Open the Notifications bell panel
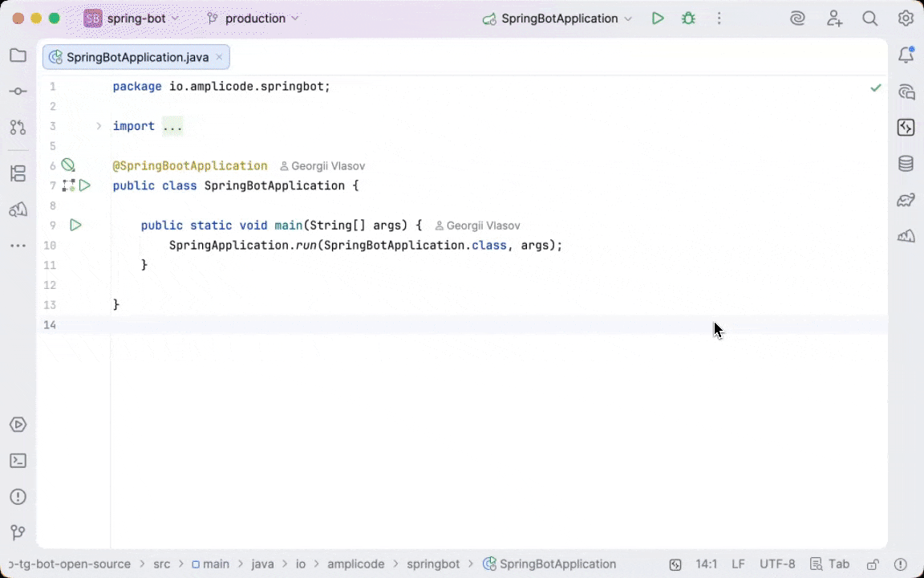924x578 pixels. pos(906,55)
